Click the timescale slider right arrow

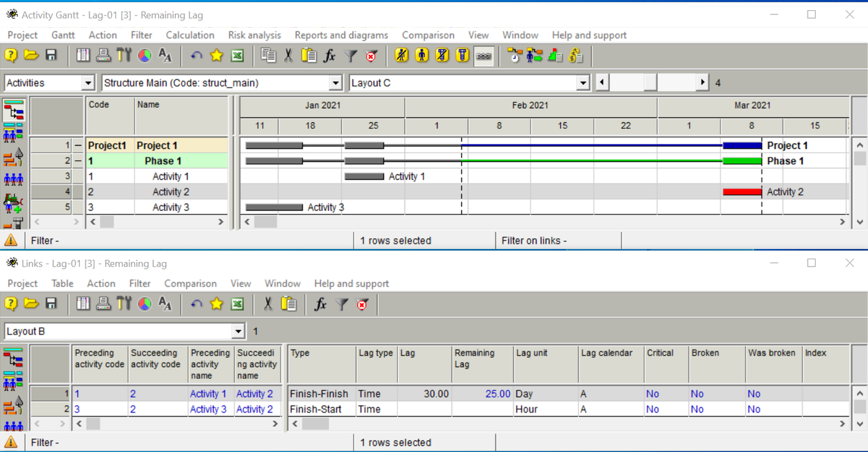point(703,83)
